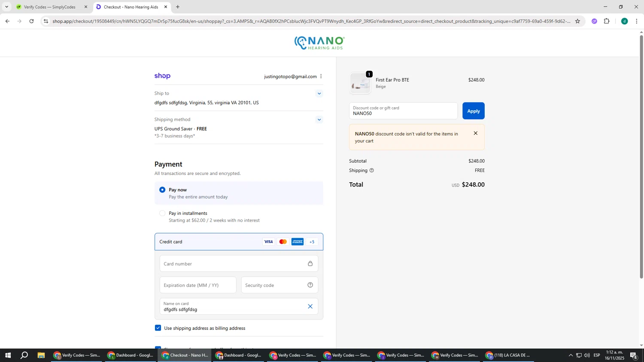This screenshot has height=362, width=644.
Task: Click the shipping address text
Action: (x=207, y=103)
